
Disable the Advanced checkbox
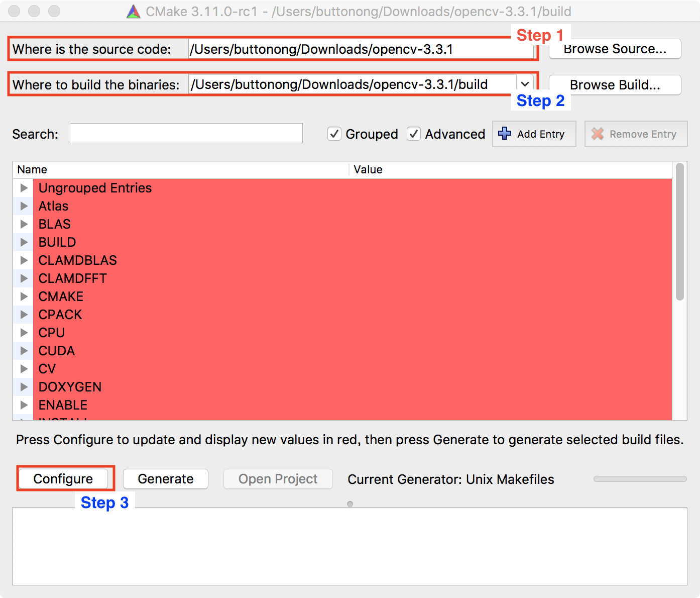click(414, 134)
